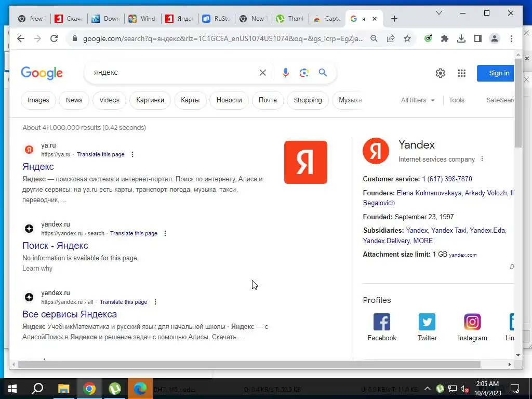Select the Новости filter chip
Image resolution: width=532 pixels, height=399 pixels.
point(229,100)
